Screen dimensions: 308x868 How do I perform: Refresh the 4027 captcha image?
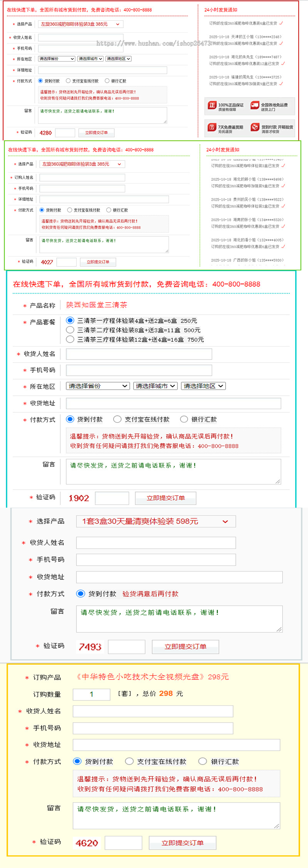pyautogui.click(x=47, y=262)
